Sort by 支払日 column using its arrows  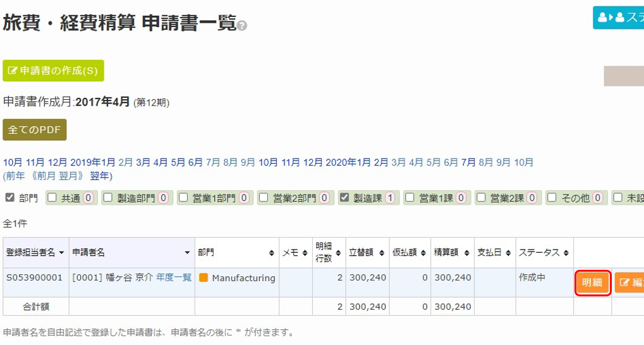(509, 253)
